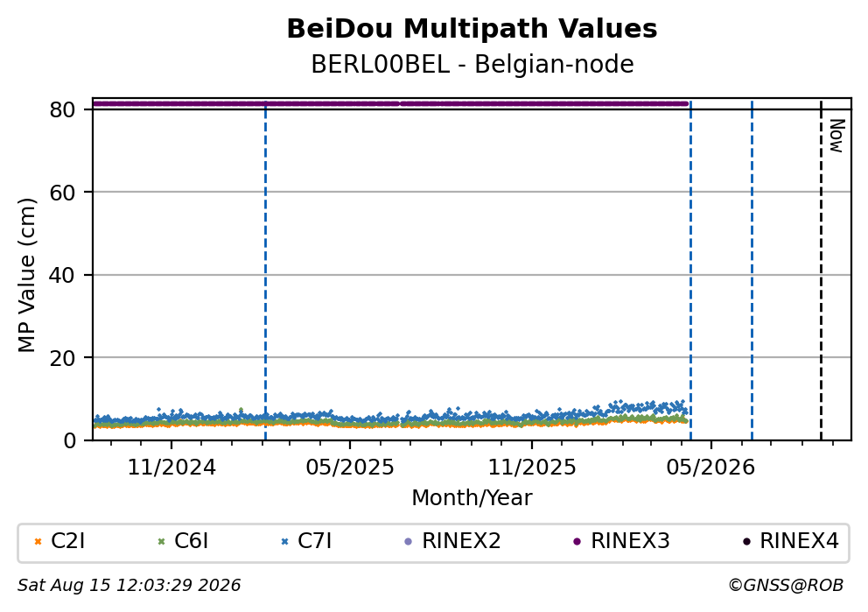Click the RINEX3 purple legend dot
868x612 pixels.
577,542
